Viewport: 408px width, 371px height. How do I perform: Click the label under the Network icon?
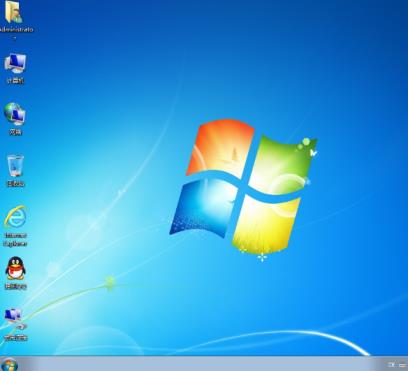pyautogui.click(x=16, y=132)
